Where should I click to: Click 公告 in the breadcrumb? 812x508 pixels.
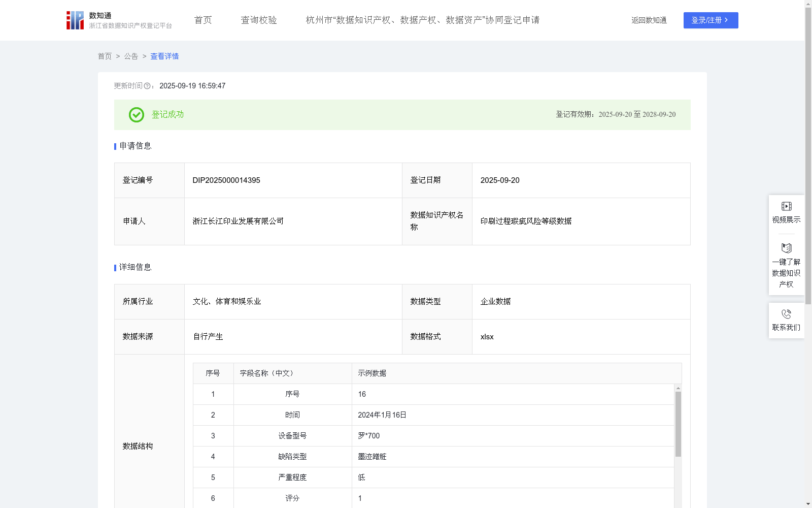point(131,56)
